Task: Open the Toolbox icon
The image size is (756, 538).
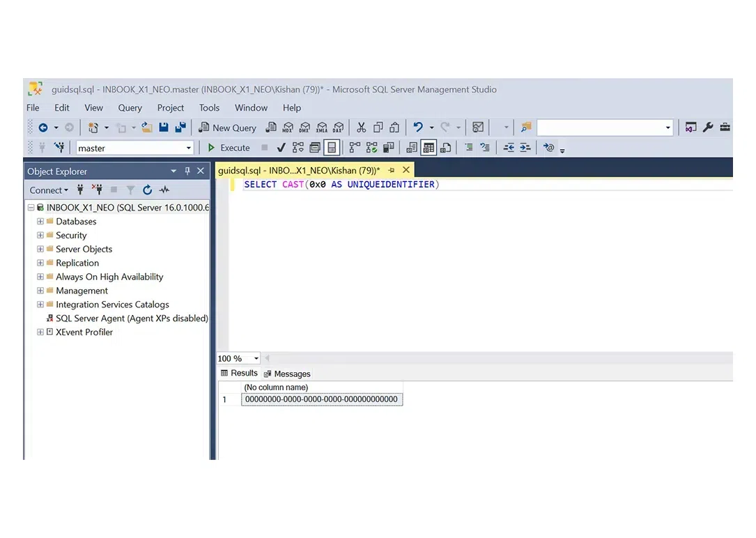Action: click(725, 128)
